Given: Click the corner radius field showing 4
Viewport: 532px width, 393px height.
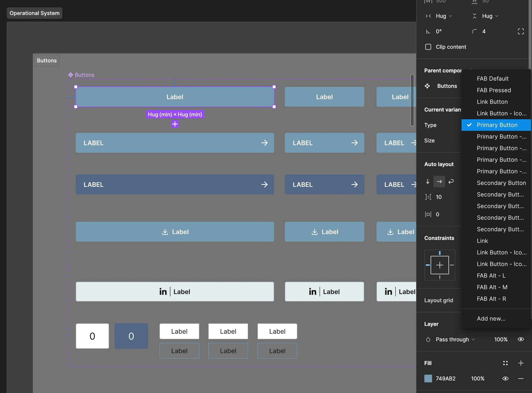Looking at the screenshot, I should point(484,31).
